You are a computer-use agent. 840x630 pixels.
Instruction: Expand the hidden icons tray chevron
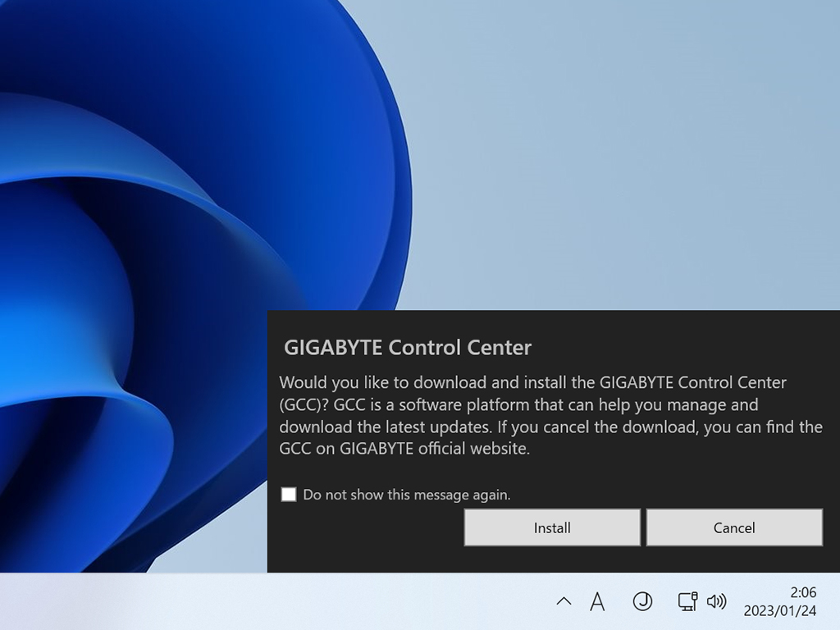coord(564,601)
